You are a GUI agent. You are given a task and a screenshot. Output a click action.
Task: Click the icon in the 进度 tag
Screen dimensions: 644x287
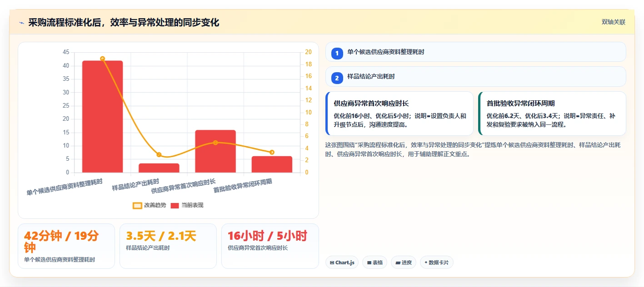coord(398,262)
